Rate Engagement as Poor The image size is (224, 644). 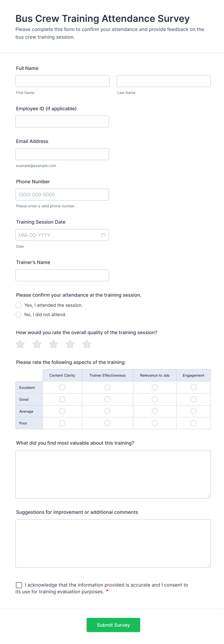[x=193, y=423]
